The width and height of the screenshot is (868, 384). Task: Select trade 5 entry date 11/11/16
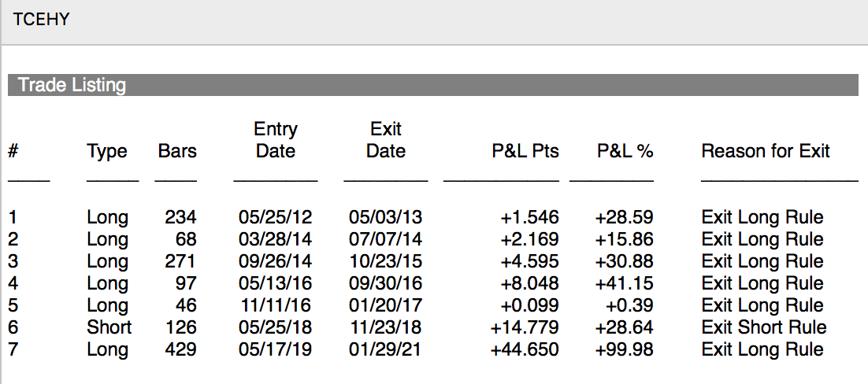275,305
